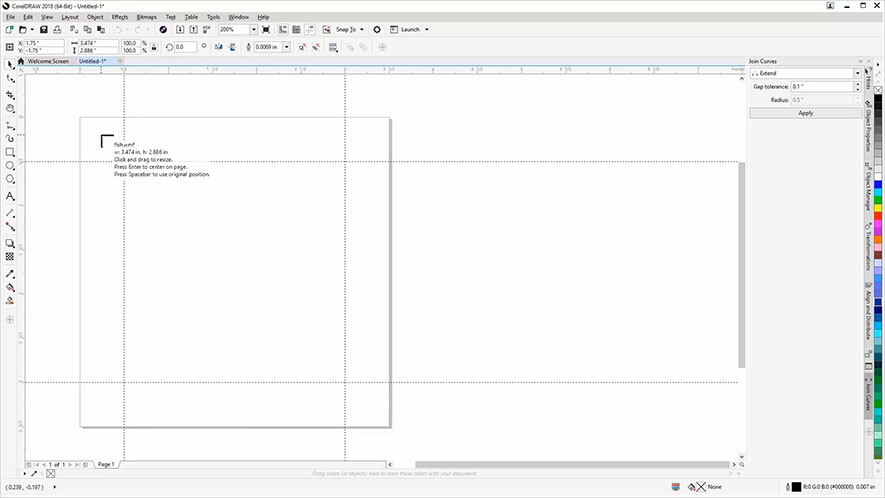Choose the Rectangle tool
Image resolution: width=885 pixels, height=498 pixels.
click(10, 152)
